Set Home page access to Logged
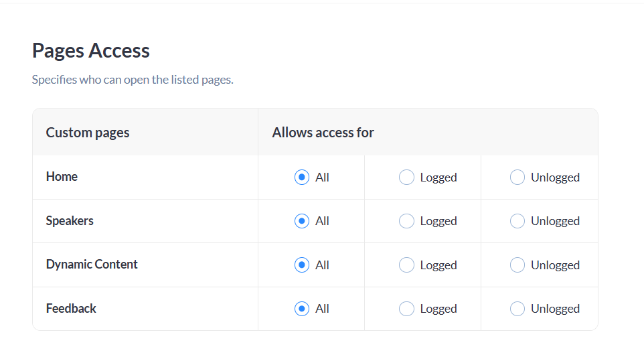 coord(406,177)
